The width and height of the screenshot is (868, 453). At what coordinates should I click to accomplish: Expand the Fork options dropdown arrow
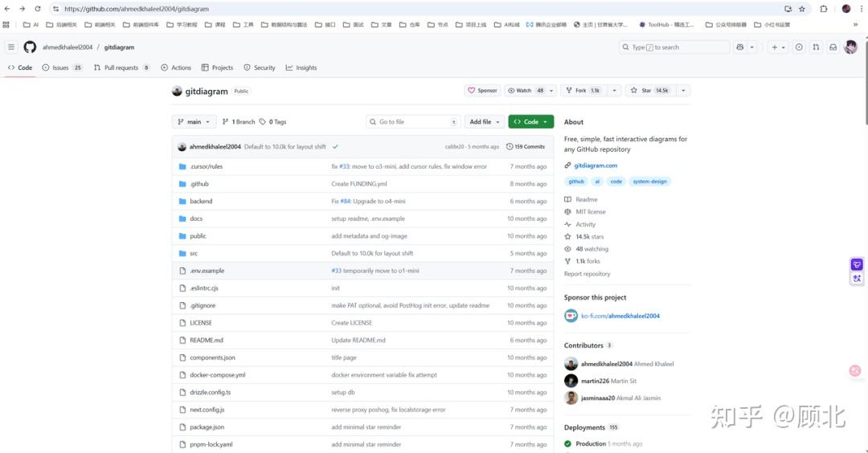click(x=614, y=91)
